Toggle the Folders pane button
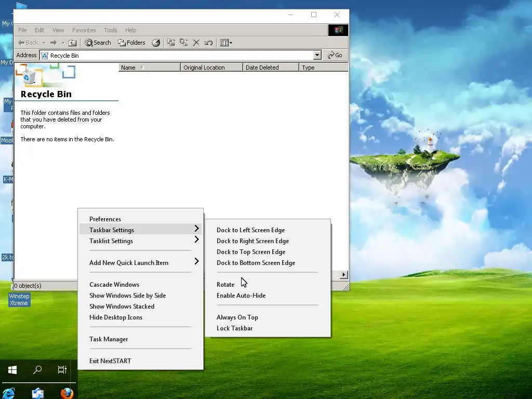 [x=131, y=43]
